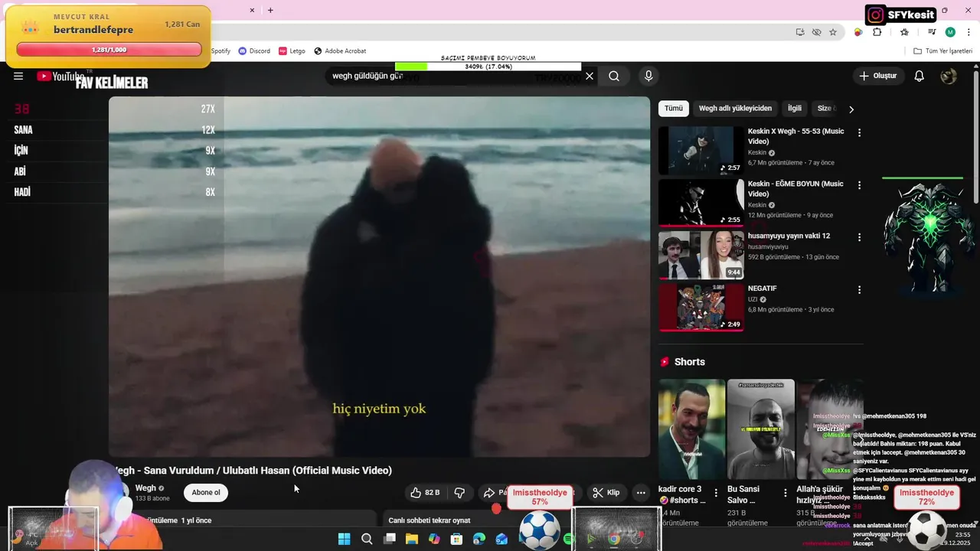Open the YouTube account avatar menu
This screenshot has width=980, height=551.
pyautogui.click(x=949, y=76)
